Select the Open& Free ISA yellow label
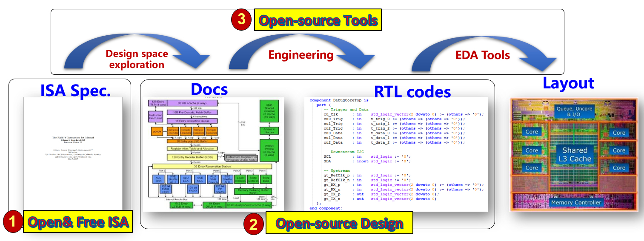 78,221
